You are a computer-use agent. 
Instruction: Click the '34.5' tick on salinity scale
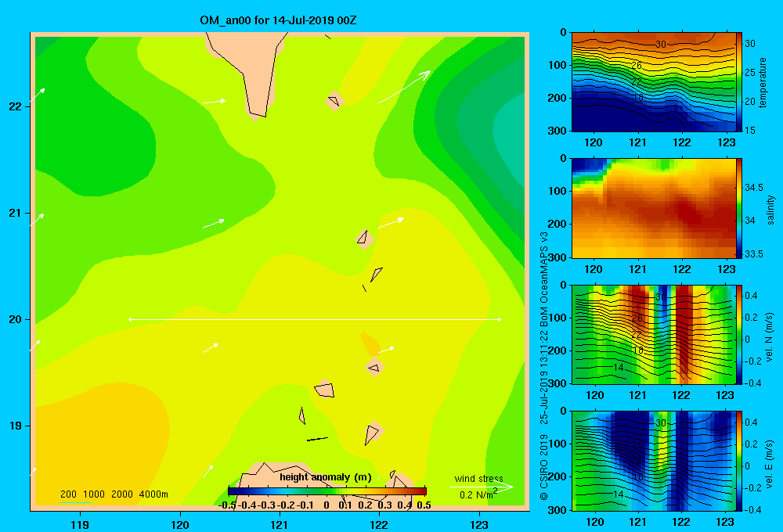(x=754, y=188)
